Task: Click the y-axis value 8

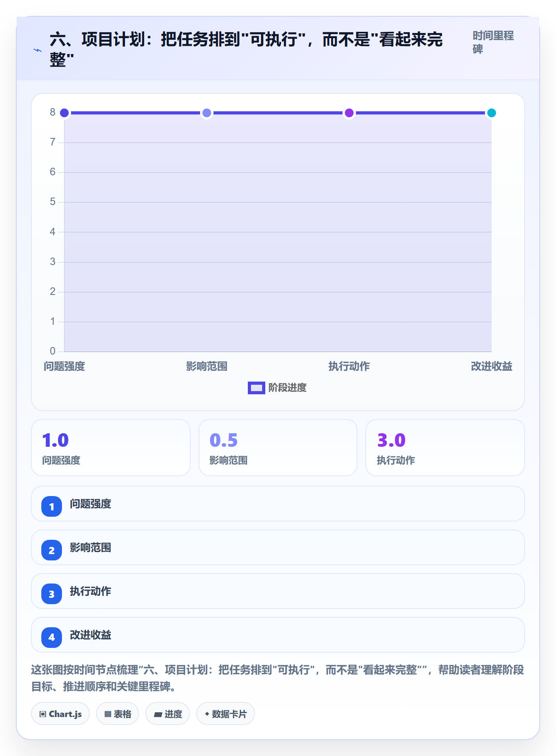Action: point(52,112)
